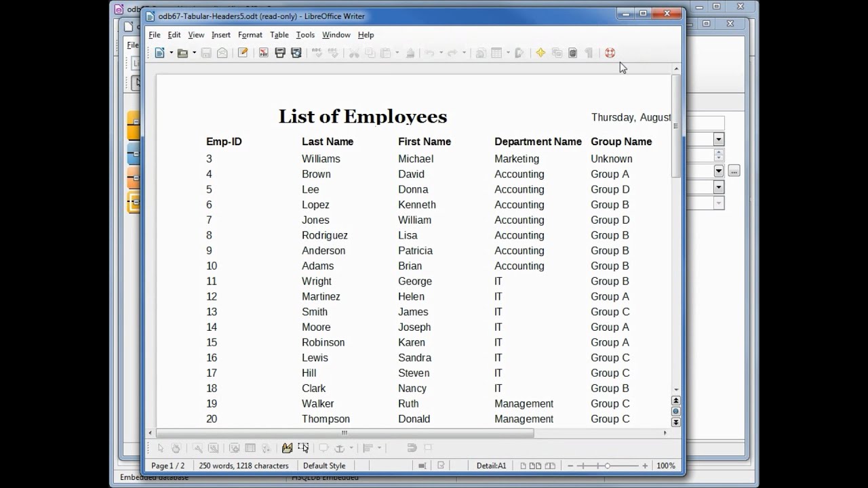Click the zoom slider handle
The height and width of the screenshot is (488, 868).
click(x=607, y=466)
